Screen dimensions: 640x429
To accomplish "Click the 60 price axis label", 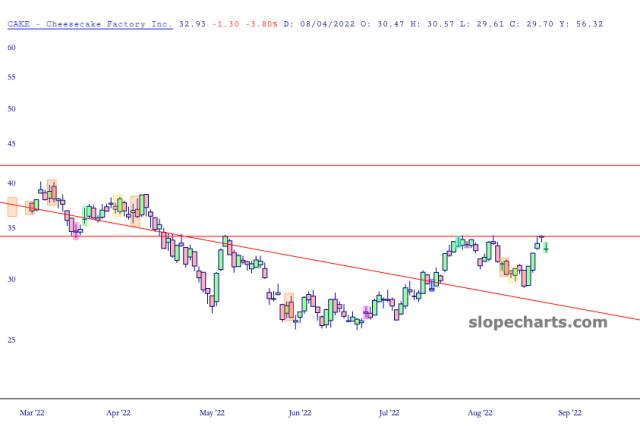I will [10, 76].
